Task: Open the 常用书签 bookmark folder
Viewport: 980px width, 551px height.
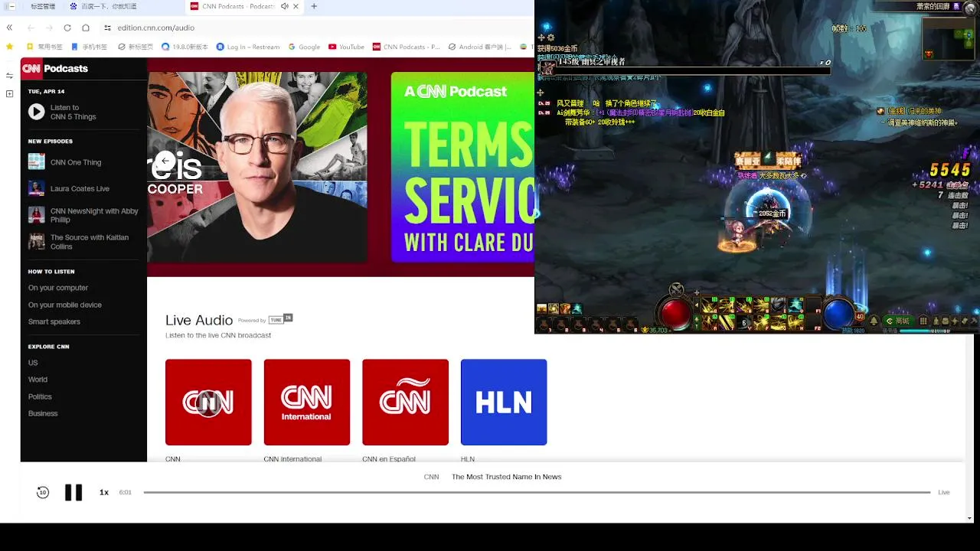Action: click(45, 47)
